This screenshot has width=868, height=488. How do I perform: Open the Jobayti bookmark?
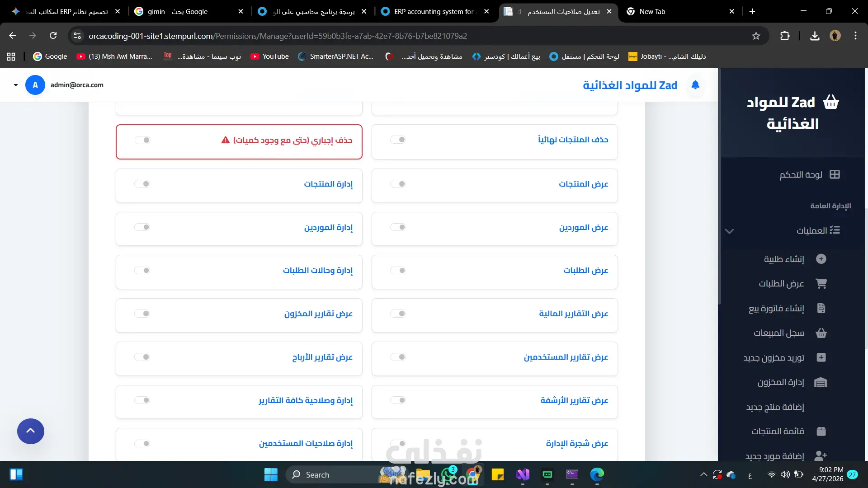(x=667, y=56)
